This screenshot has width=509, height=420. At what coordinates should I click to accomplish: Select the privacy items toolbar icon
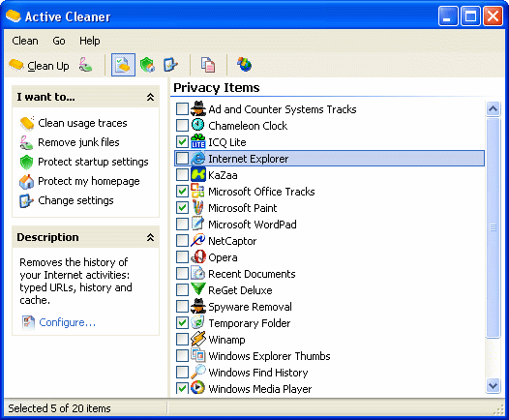123,65
